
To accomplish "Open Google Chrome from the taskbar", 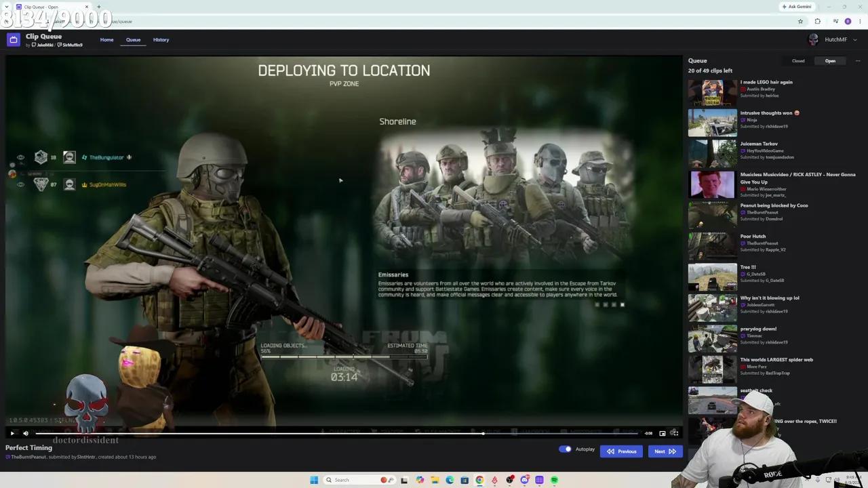I will [x=479, y=480].
